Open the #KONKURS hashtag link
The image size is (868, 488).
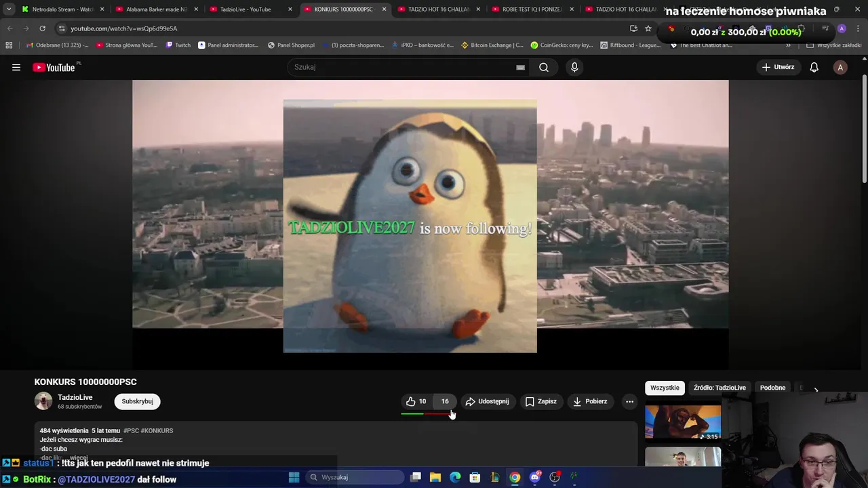point(157,430)
